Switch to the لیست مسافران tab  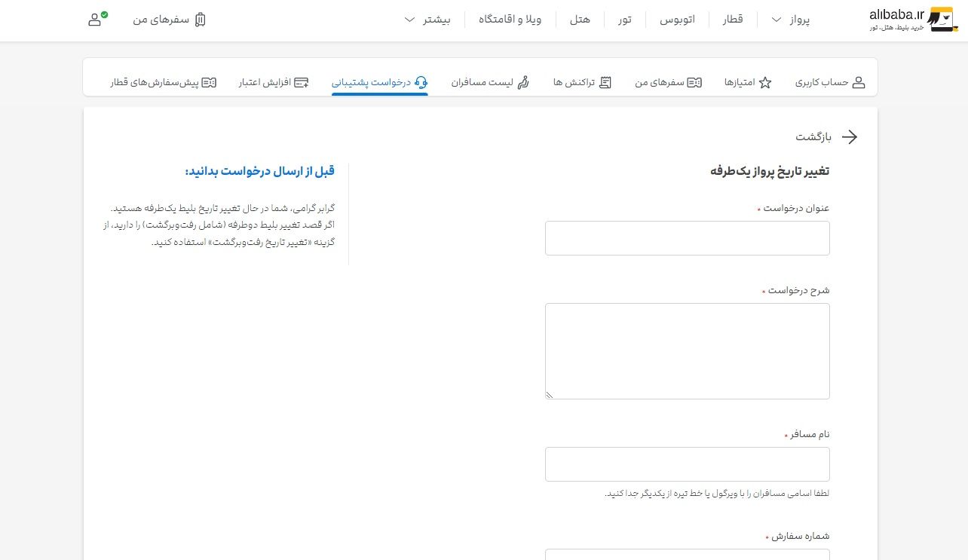[491, 83]
